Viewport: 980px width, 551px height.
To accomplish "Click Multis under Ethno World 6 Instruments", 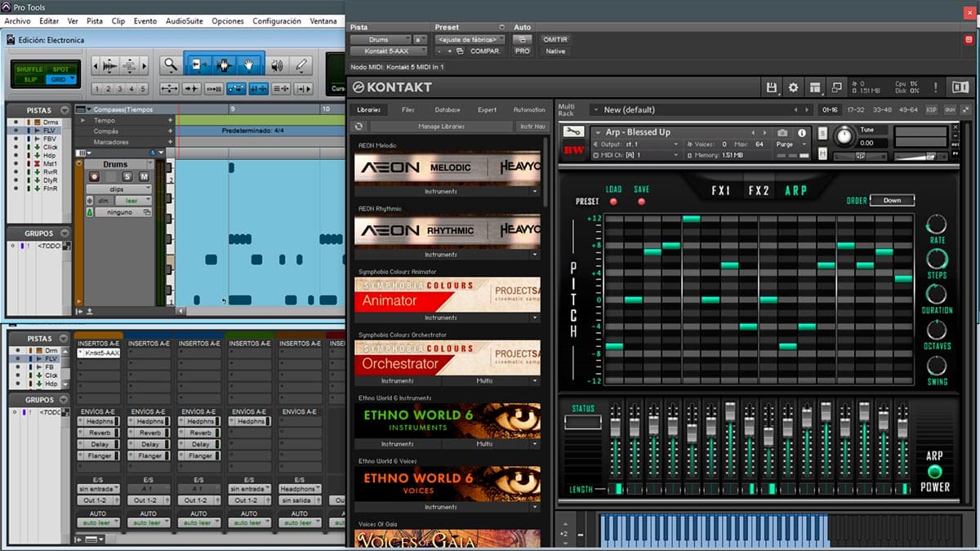I will point(485,444).
